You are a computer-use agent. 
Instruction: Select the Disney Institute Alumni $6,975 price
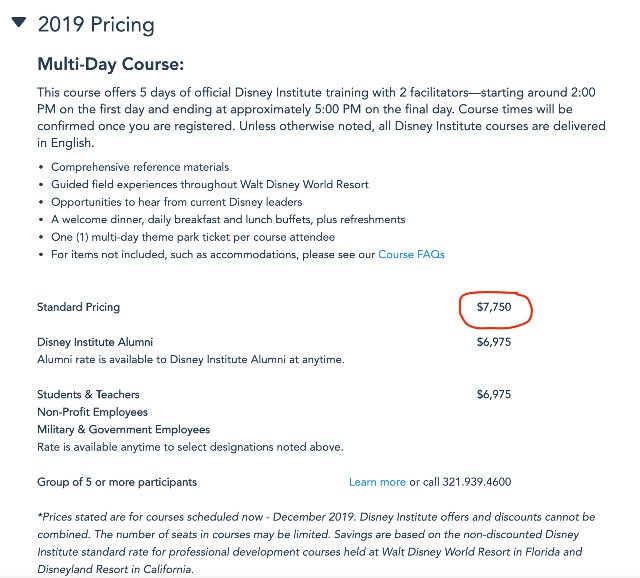[x=494, y=343]
